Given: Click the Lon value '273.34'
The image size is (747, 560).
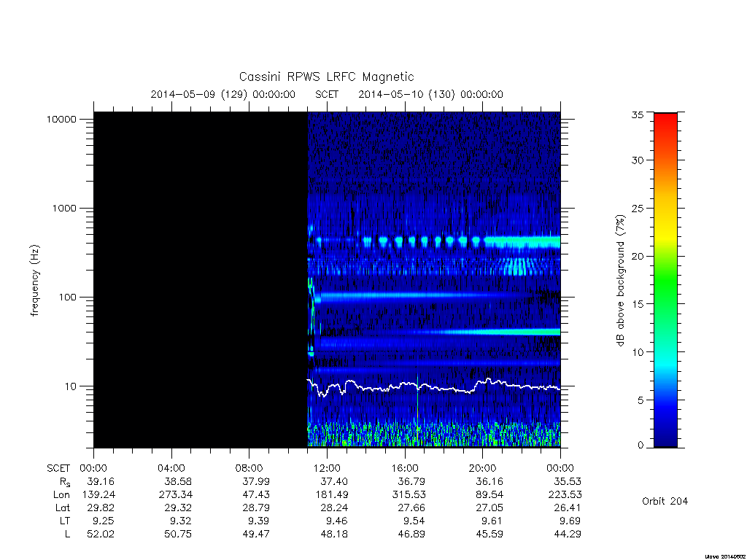Looking at the screenshot, I should pos(176,495).
